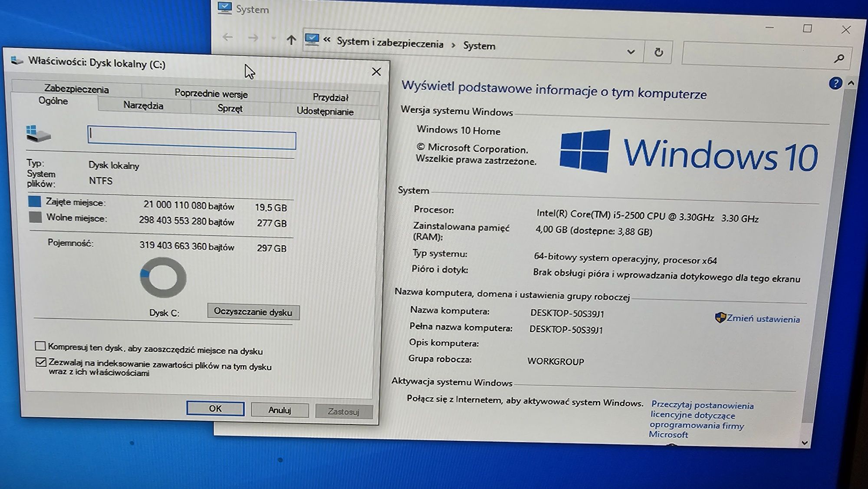Click '319 403 663 360 bajtów' capacity value

[x=187, y=246]
